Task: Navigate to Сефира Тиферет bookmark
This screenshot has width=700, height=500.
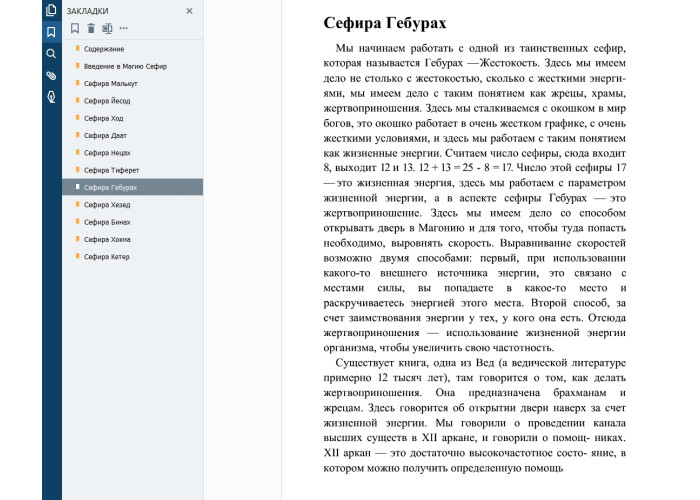Action: coord(111,170)
